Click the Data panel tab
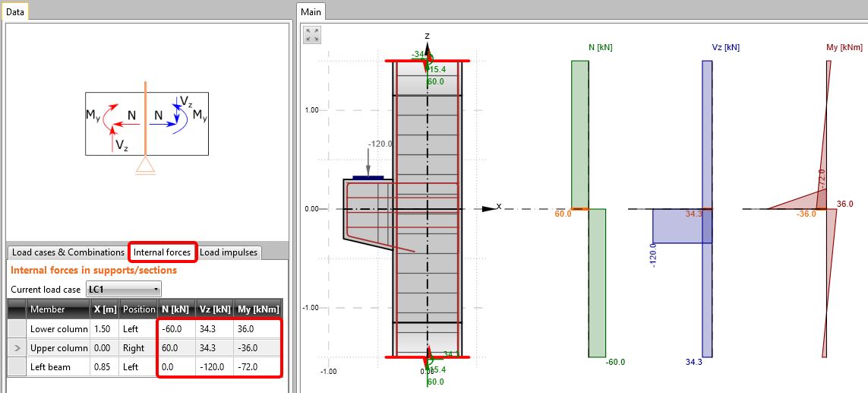This screenshot has width=868, height=393. coord(14,11)
